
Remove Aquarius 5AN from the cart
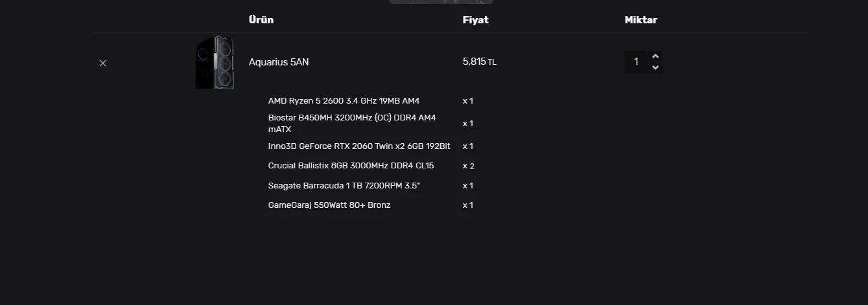point(102,63)
